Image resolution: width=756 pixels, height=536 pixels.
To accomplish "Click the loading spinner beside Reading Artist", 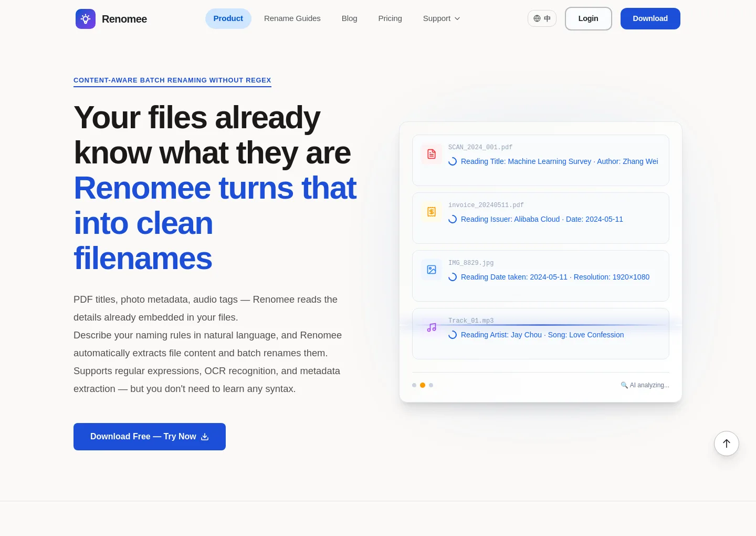I will 453,335.
